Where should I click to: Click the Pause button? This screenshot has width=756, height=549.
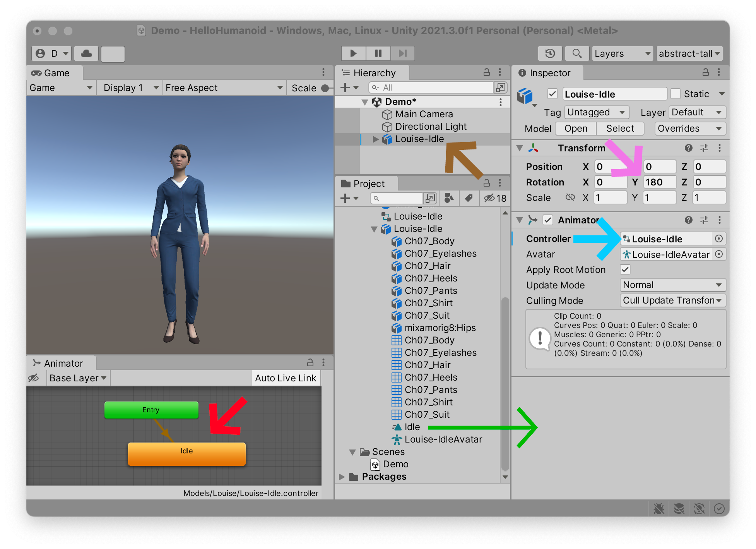378,53
